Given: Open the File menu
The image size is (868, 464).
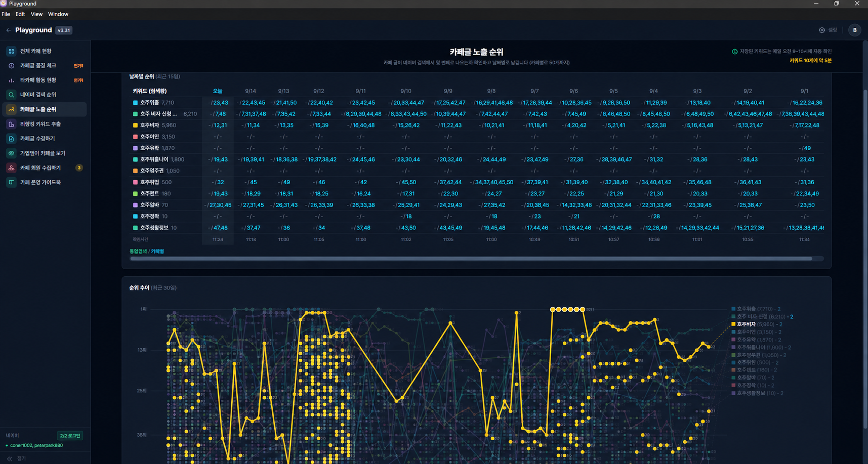Looking at the screenshot, I should coord(6,14).
